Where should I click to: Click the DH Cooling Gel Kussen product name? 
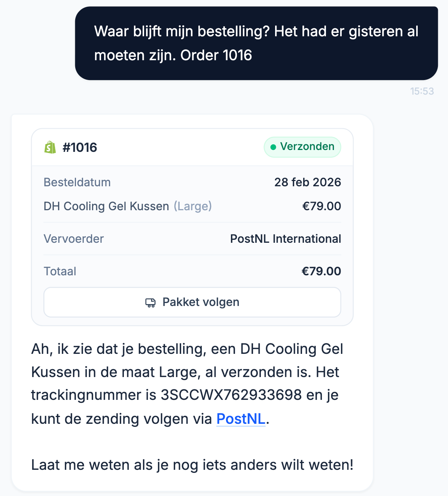tap(106, 206)
